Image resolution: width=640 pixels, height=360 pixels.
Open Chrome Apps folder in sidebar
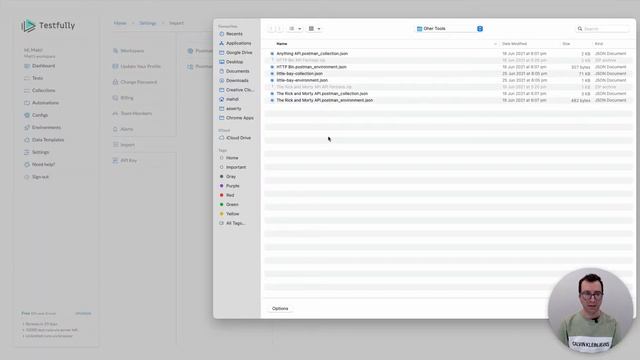[x=240, y=118]
